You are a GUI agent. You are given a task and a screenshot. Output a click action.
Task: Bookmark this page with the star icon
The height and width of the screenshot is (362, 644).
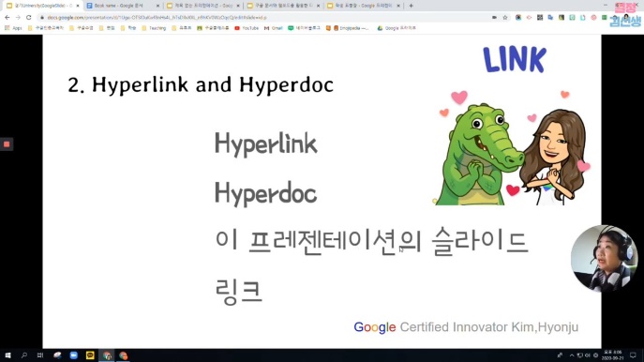click(x=505, y=18)
